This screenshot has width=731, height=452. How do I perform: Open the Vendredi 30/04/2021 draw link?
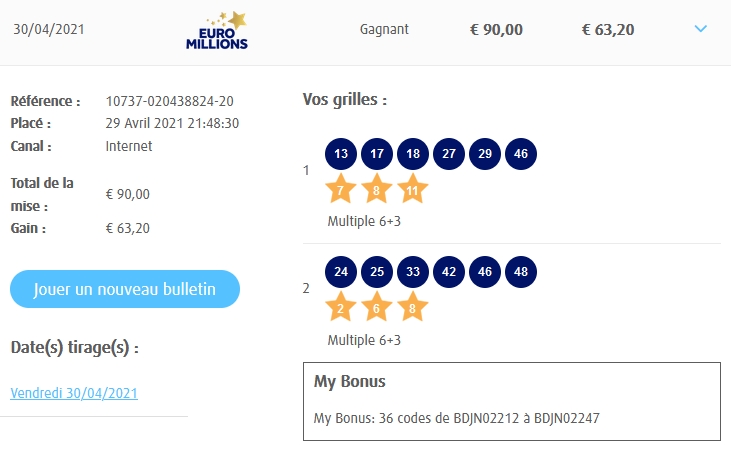point(74,393)
